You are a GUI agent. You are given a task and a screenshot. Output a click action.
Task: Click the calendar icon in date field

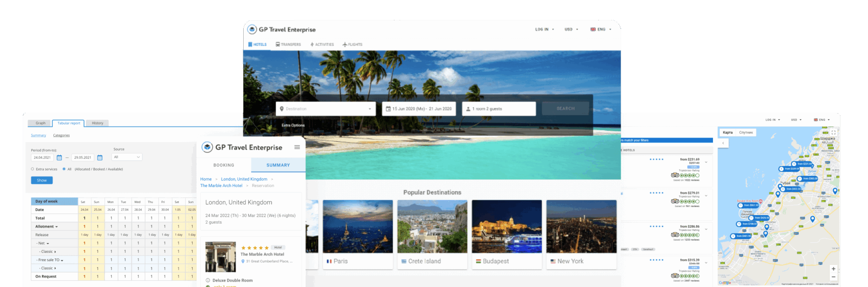click(388, 109)
